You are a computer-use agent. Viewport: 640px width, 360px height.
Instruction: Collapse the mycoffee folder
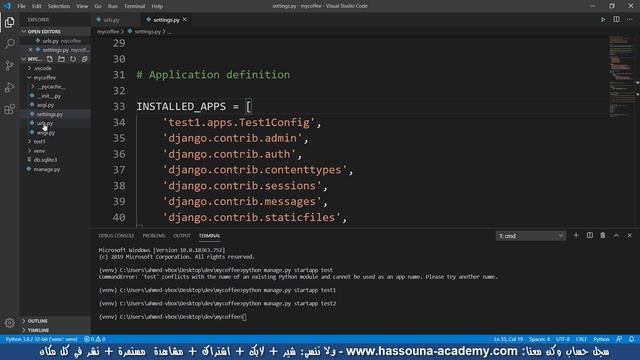point(42,78)
